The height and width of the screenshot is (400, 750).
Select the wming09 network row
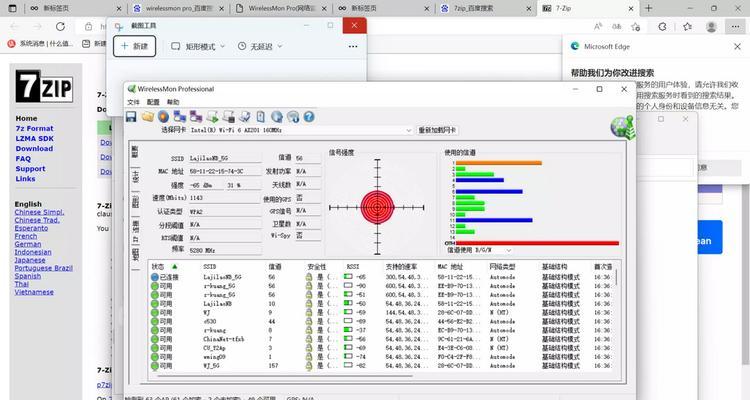[x=381, y=356]
